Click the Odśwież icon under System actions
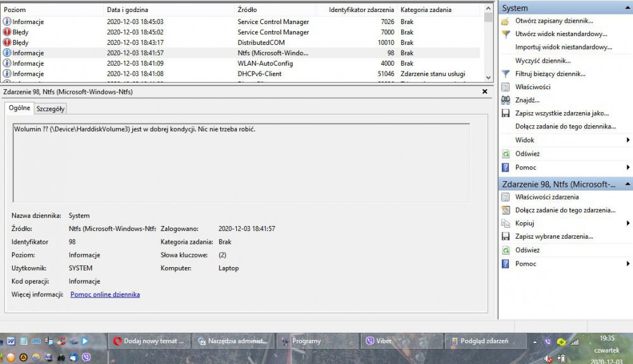The height and width of the screenshot is (364, 633). [505, 154]
